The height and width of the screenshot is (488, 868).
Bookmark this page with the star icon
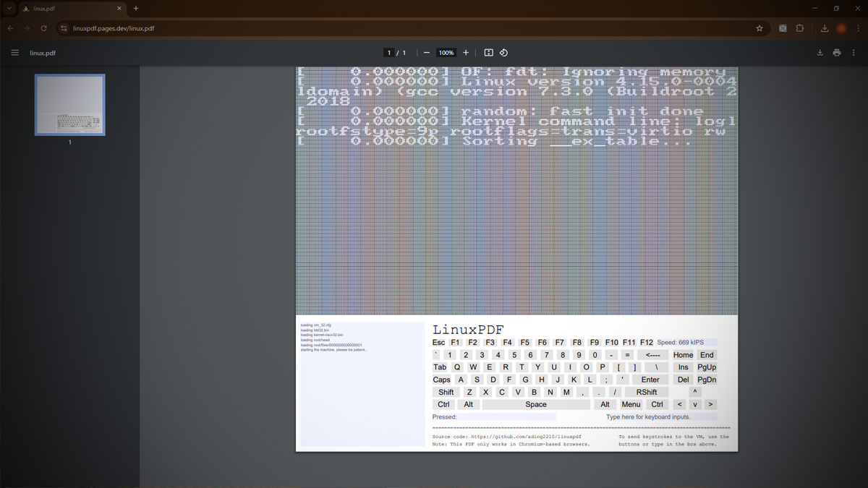click(x=759, y=28)
